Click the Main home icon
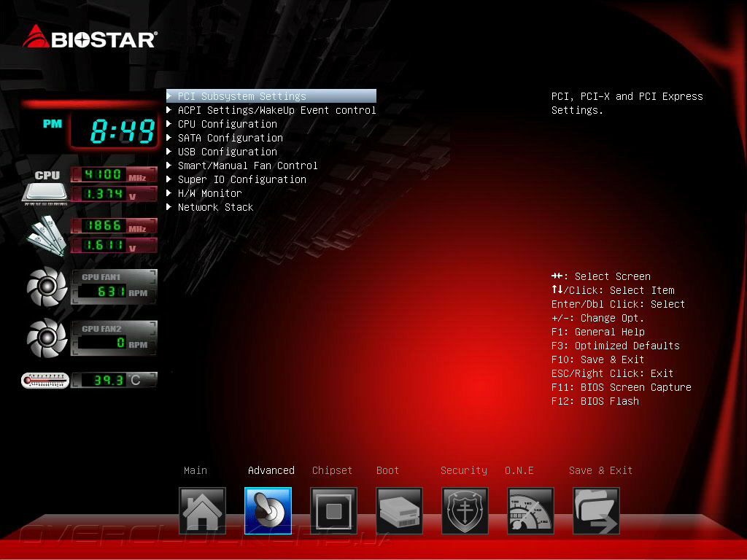Screen dimensions: 747x560 [x=202, y=510]
